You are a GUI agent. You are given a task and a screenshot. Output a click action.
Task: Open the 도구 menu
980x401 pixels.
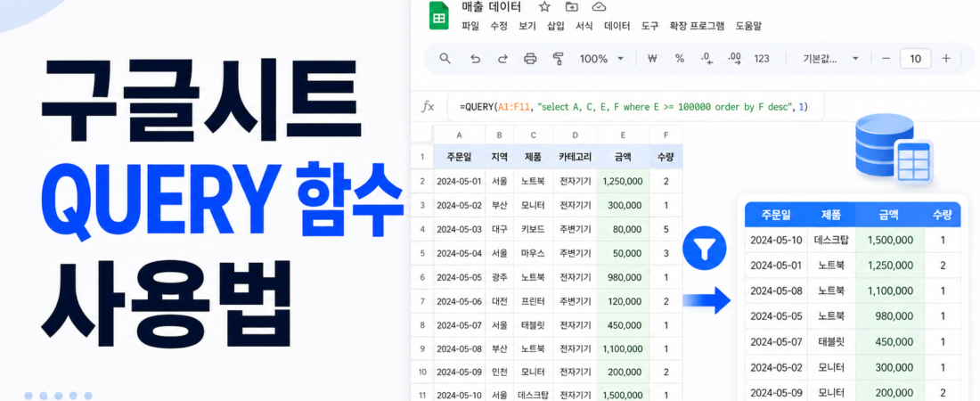point(650,26)
